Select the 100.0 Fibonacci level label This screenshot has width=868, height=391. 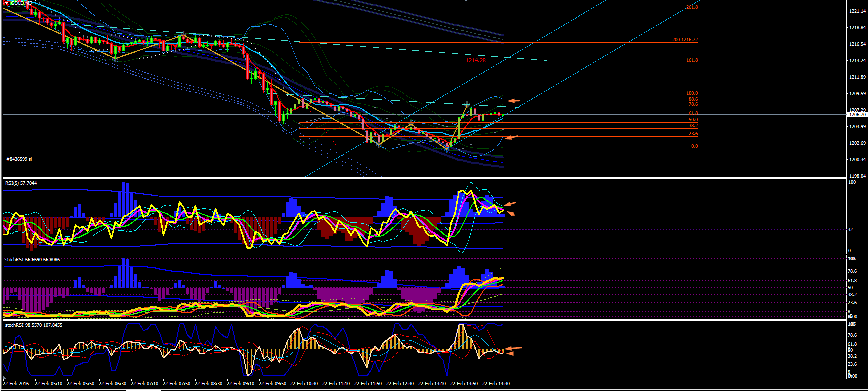692,93
